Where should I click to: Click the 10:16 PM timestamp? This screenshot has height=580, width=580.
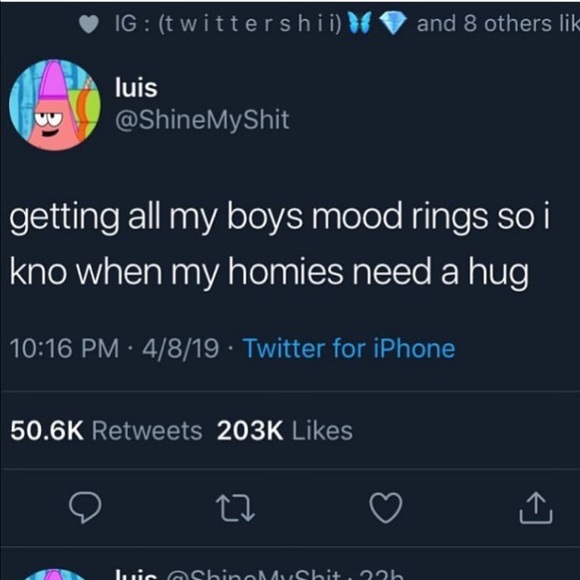click(x=65, y=348)
